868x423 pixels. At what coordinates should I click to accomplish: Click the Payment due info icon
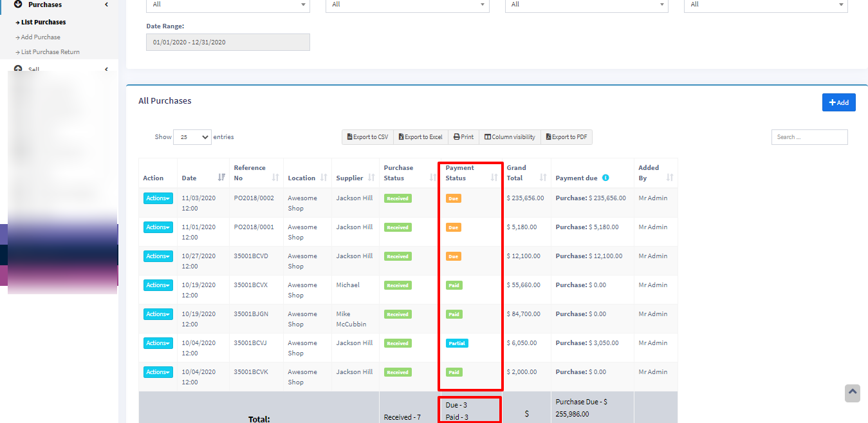point(605,178)
